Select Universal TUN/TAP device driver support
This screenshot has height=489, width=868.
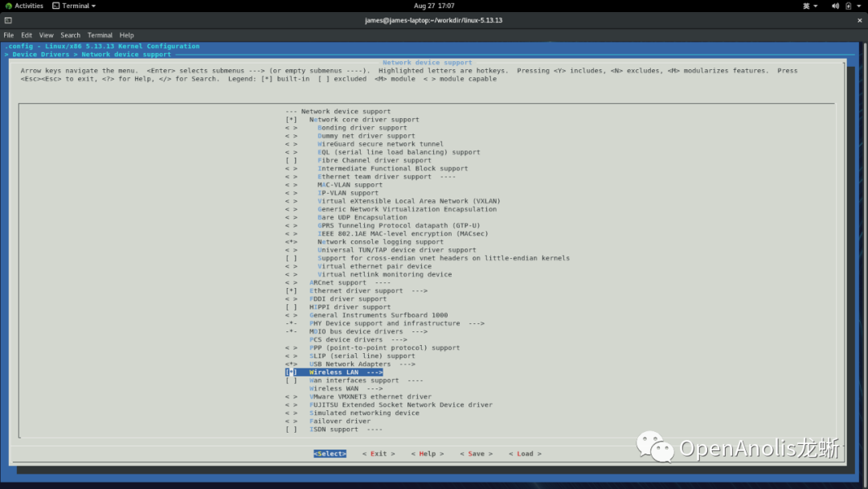tap(396, 250)
